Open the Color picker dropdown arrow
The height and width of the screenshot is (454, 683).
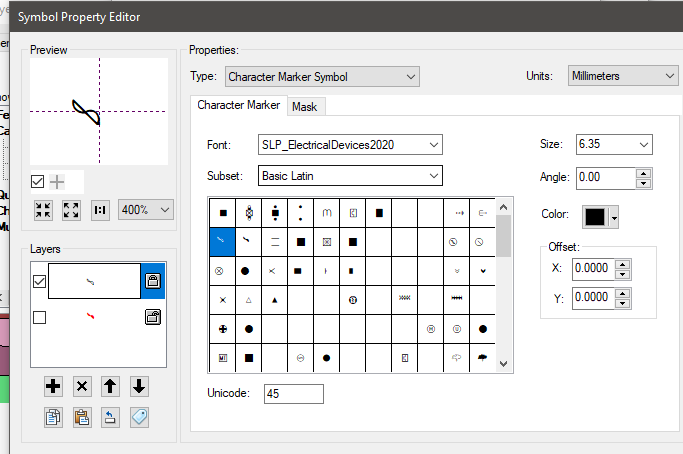click(x=614, y=217)
